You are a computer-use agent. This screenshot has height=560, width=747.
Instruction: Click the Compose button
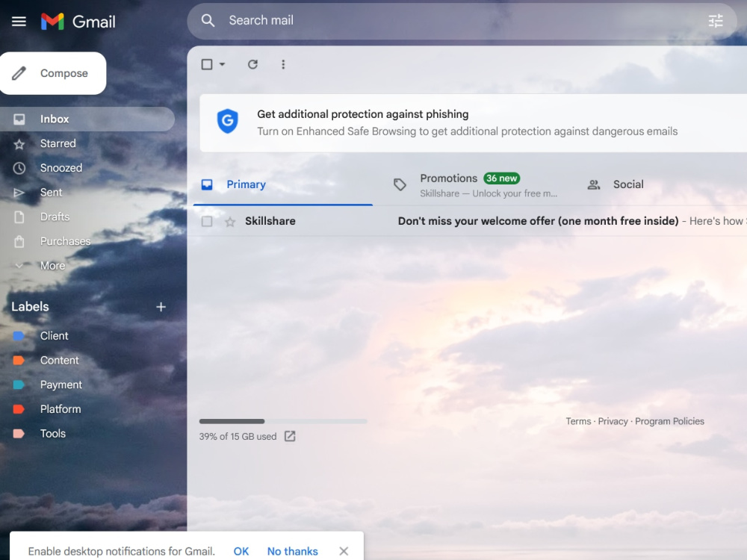click(x=53, y=73)
